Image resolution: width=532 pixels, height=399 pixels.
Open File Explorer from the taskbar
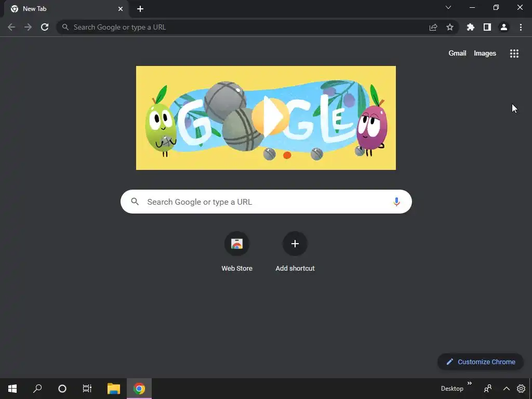pyautogui.click(x=114, y=389)
